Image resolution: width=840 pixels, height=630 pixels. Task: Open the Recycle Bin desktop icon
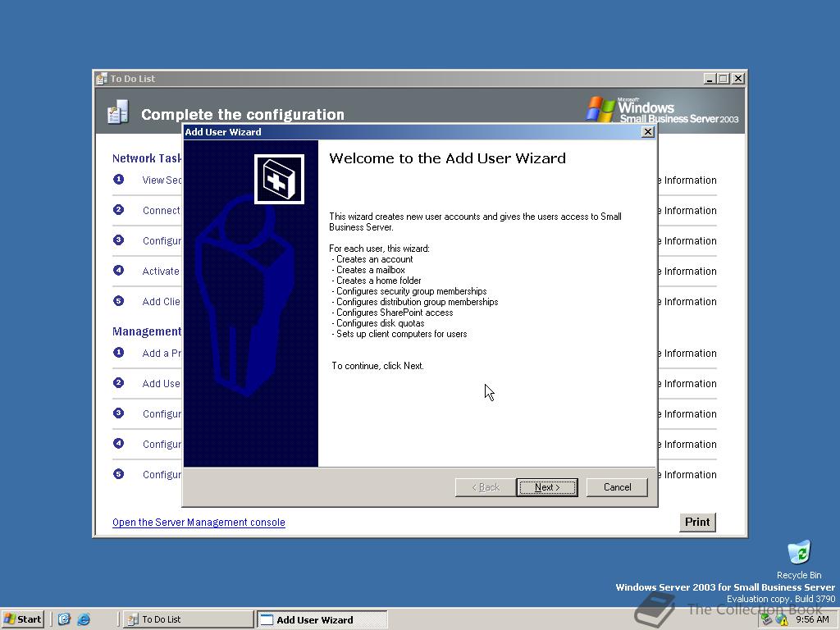[x=799, y=559]
